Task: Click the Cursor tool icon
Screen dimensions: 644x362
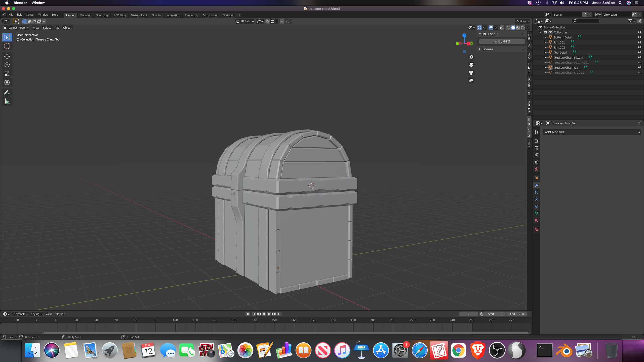Action: click(x=7, y=46)
